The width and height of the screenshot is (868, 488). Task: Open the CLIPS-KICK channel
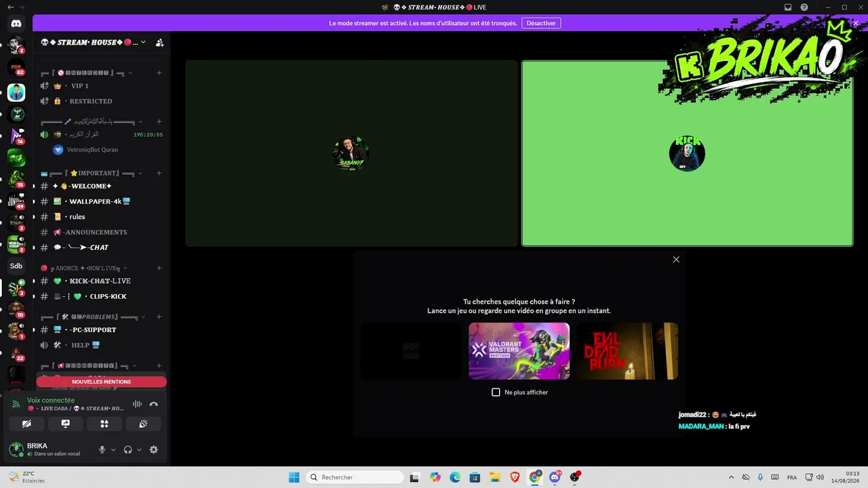pos(101,296)
